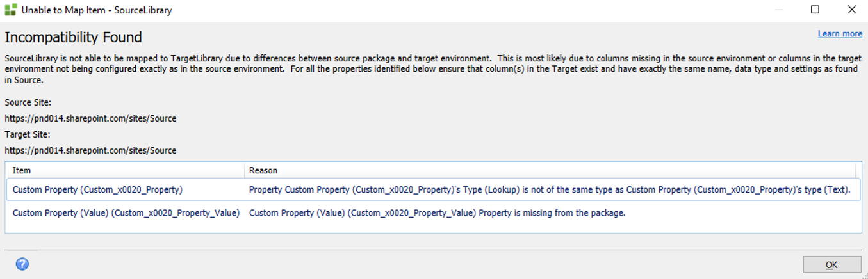
Task: Click the Incompatibility Found heading
Action: [73, 37]
